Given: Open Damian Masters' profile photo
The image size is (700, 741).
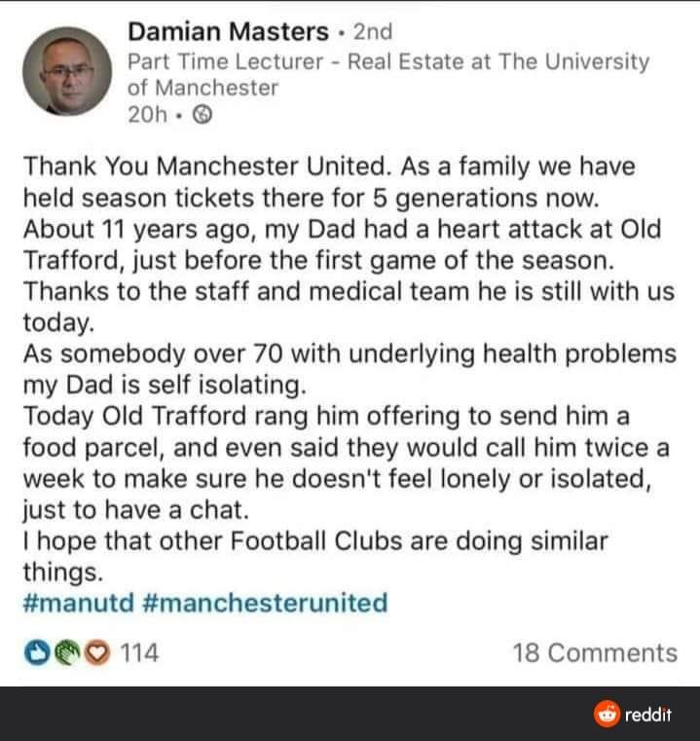Looking at the screenshot, I should tap(67, 71).
